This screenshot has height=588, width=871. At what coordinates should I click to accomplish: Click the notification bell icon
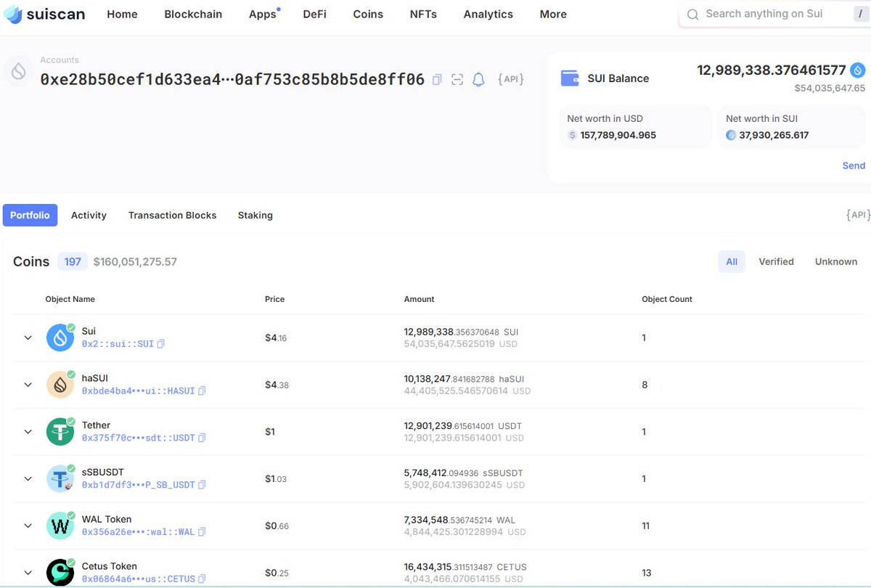pyautogui.click(x=478, y=80)
